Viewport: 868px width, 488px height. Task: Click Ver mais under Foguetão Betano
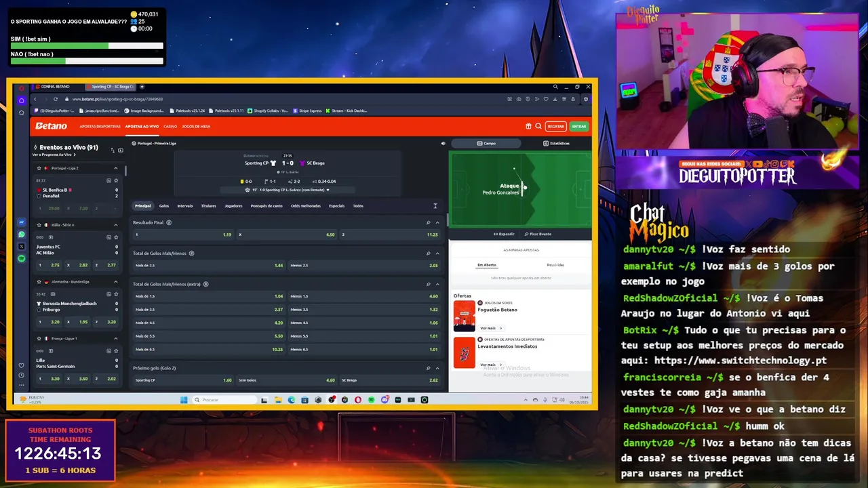[x=490, y=328]
